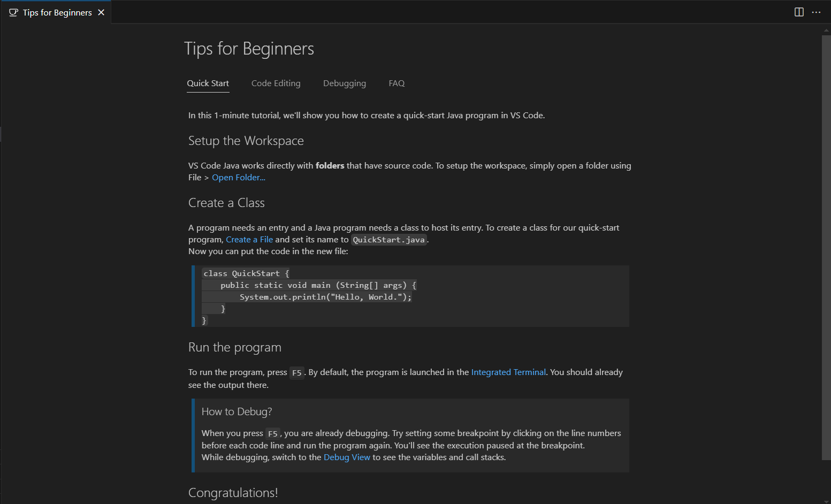Click the vertical scrollbar thumb

(x=826, y=247)
